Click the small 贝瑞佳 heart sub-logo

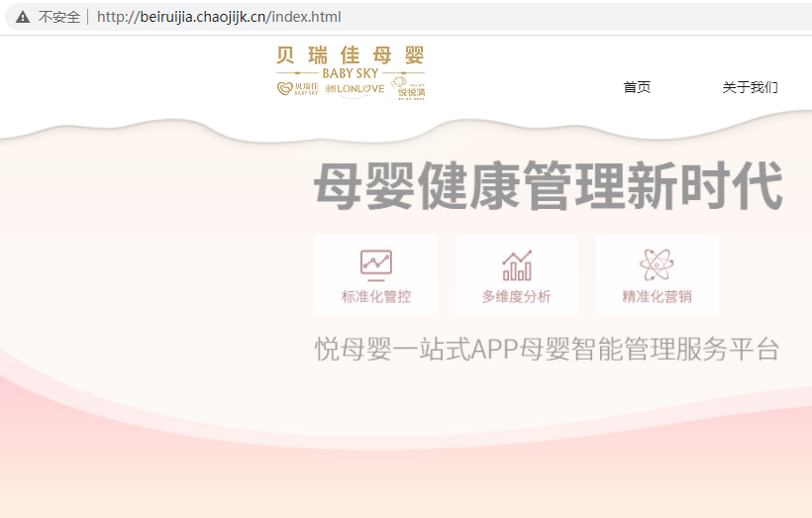[x=298, y=88]
